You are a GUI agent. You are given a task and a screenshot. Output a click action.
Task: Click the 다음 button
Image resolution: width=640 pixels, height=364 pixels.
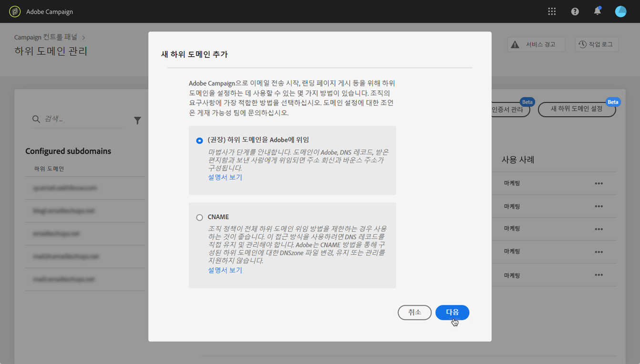coord(452,313)
